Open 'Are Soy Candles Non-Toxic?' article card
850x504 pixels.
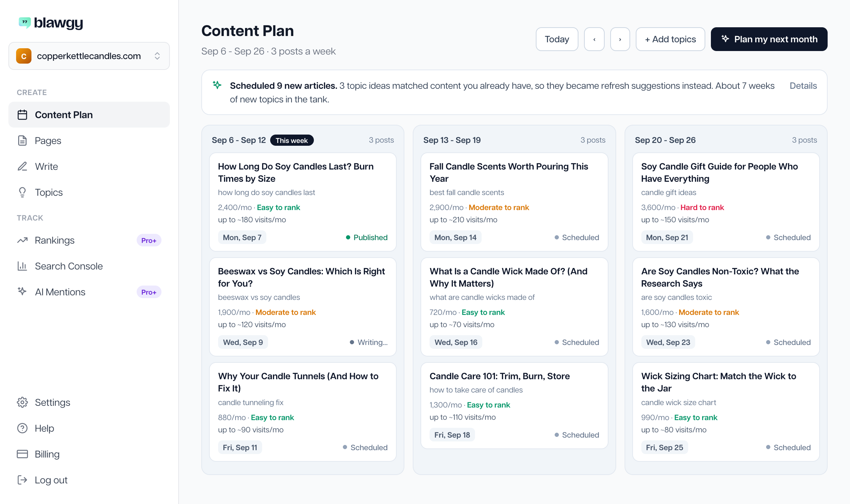click(726, 307)
